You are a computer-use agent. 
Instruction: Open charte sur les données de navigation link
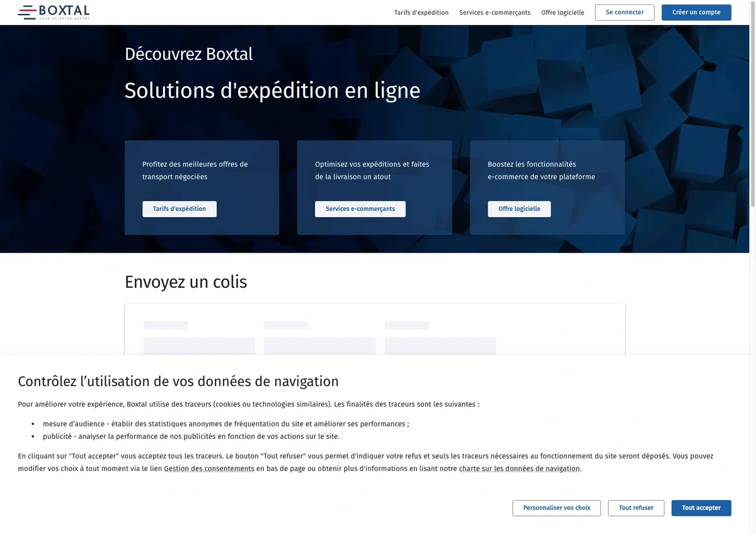coord(519,469)
